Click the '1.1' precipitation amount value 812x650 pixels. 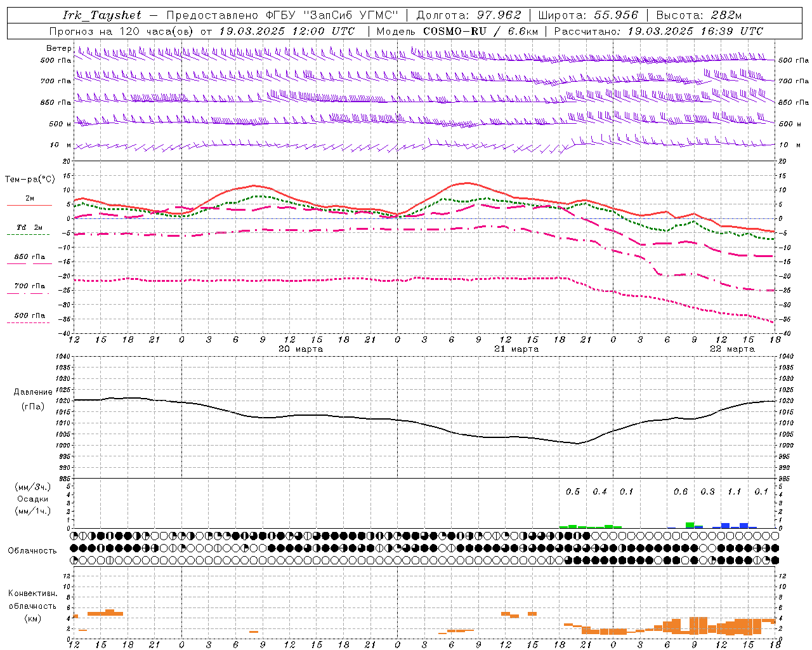coord(734,492)
